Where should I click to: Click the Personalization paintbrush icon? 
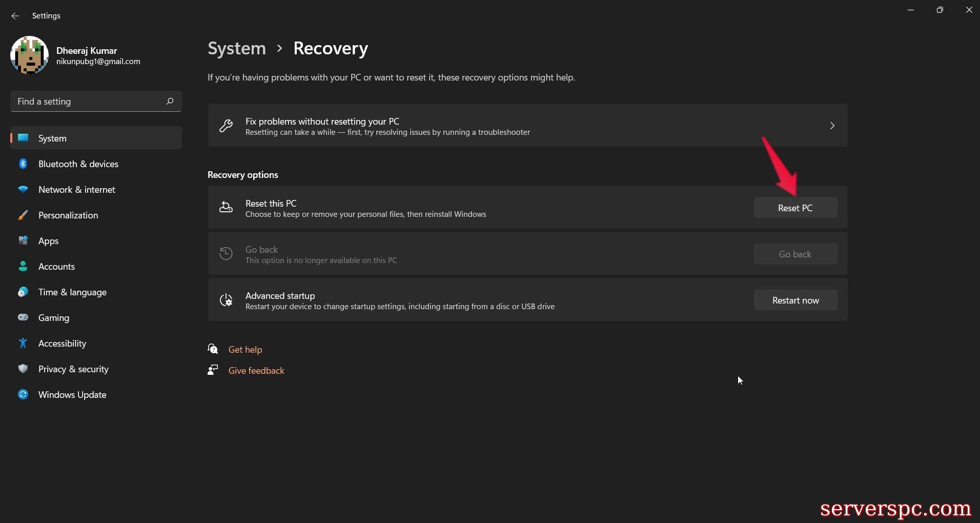pos(23,215)
